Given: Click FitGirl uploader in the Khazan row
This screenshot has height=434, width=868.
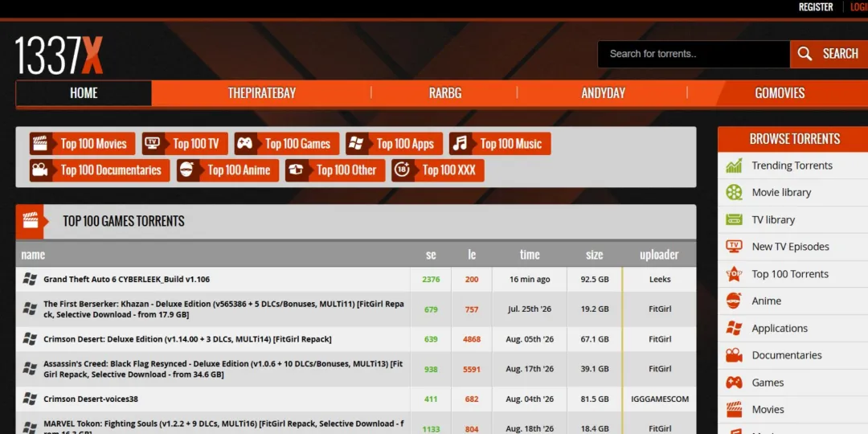Looking at the screenshot, I should [x=660, y=309].
